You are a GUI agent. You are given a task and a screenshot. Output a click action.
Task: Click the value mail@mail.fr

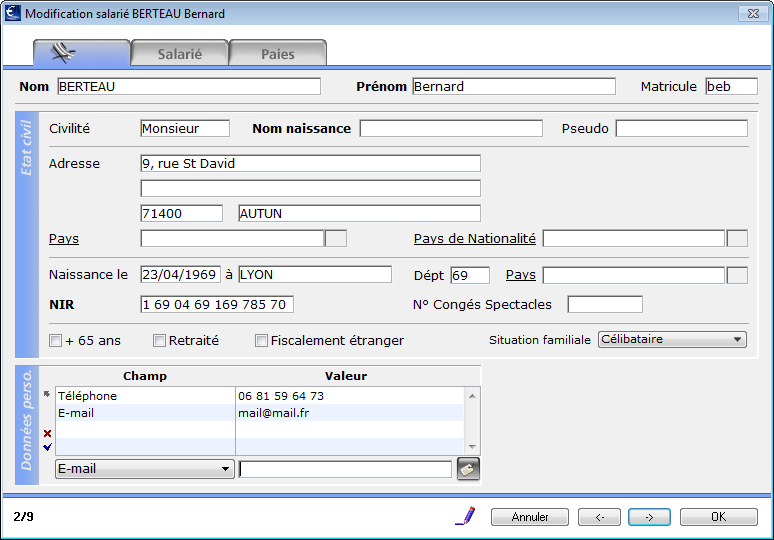coord(273,413)
